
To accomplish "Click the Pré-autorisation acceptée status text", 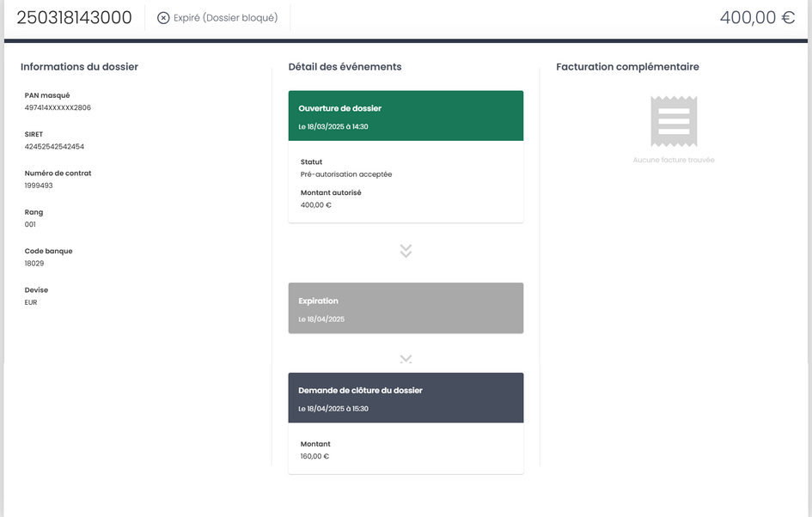I will click(346, 174).
